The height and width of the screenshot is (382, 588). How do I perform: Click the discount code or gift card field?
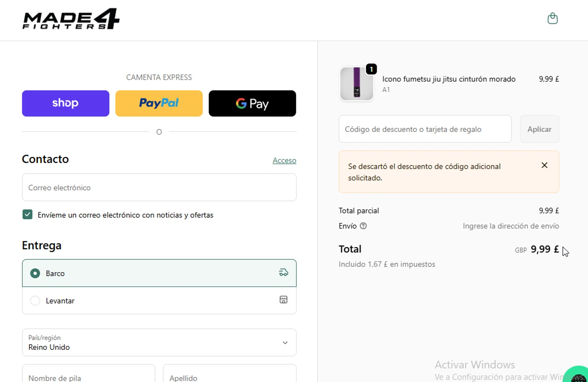(425, 129)
